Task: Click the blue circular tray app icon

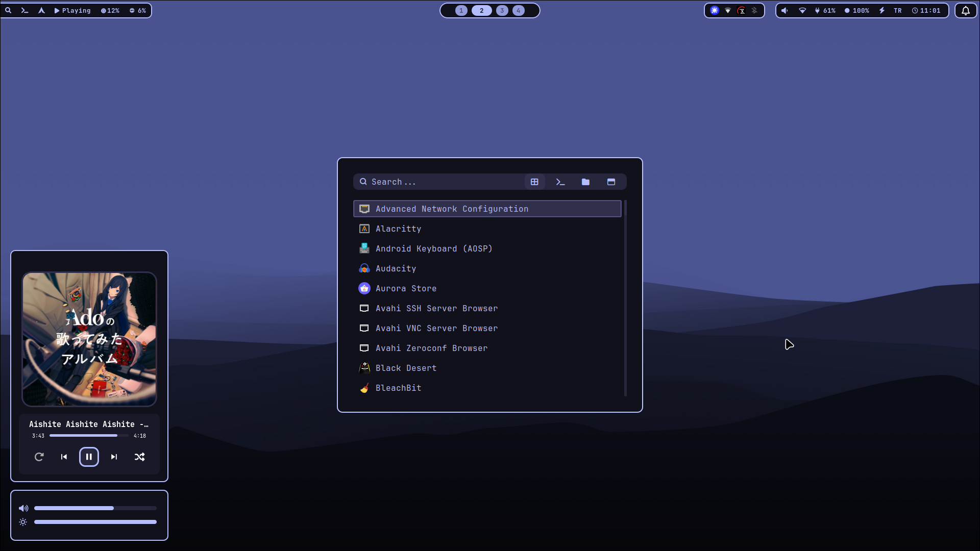Action: pos(715,10)
